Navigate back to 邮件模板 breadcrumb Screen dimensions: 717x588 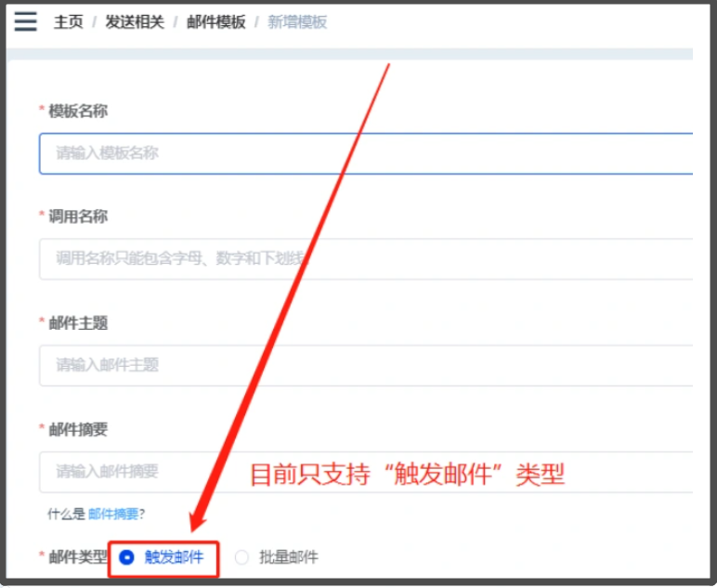pyautogui.click(x=215, y=21)
